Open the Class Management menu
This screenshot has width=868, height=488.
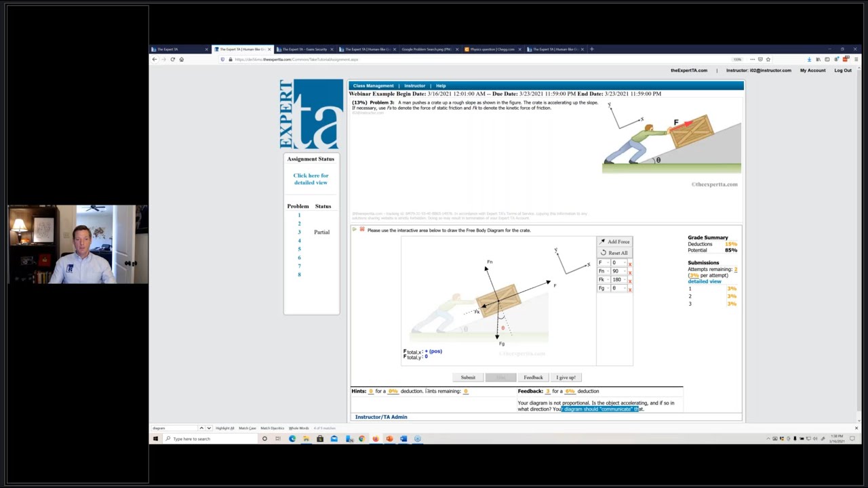click(373, 86)
